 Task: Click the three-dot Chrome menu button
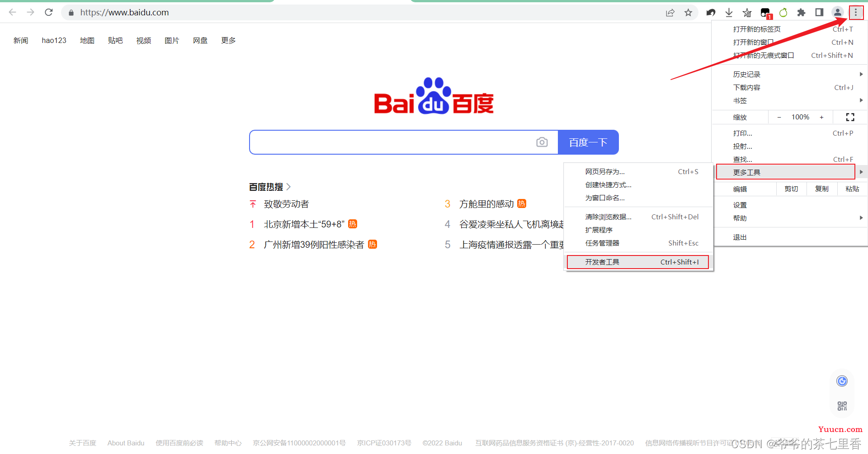(x=856, y=13)
